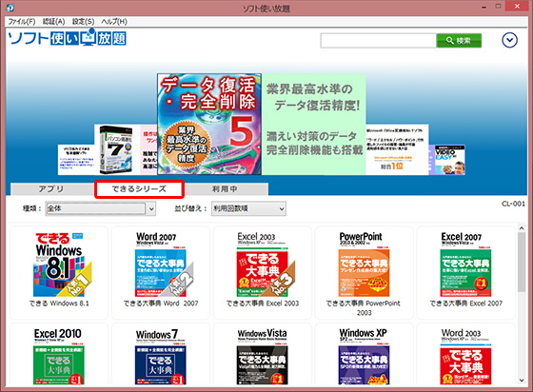
Task: Click the vertical scrollbar thumb in book list
Action: pos(522,263)
